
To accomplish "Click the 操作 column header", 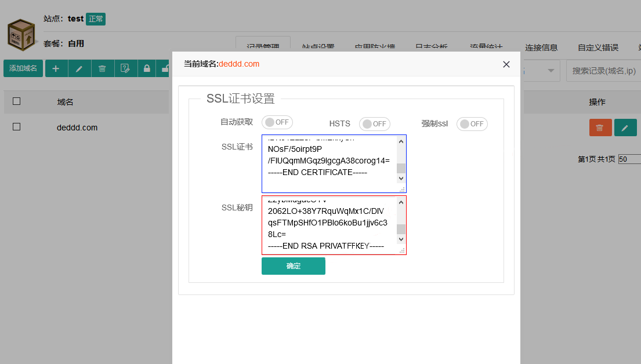I will point(597,102).
